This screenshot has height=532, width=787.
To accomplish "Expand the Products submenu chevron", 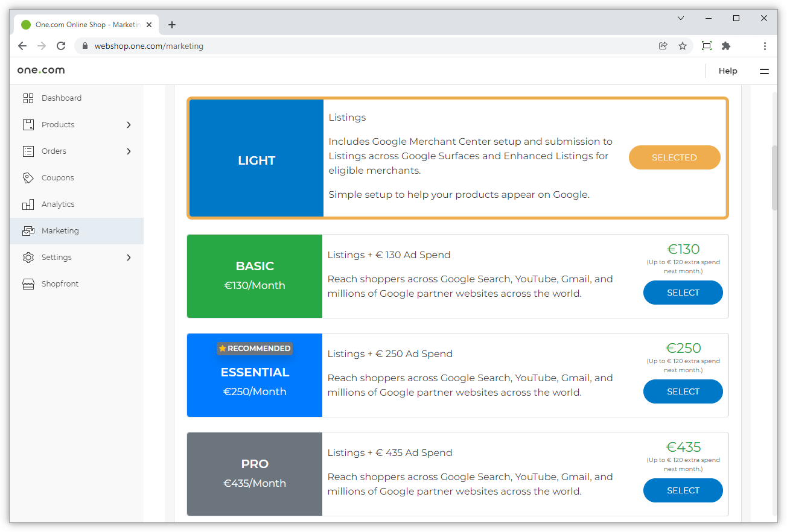I will tap(129, 125).
